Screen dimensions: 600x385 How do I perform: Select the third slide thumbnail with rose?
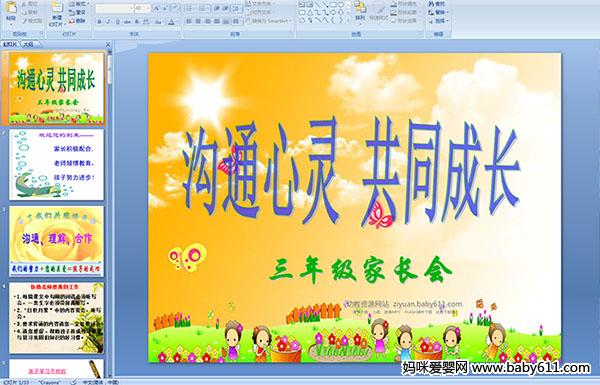pos(57,241)
